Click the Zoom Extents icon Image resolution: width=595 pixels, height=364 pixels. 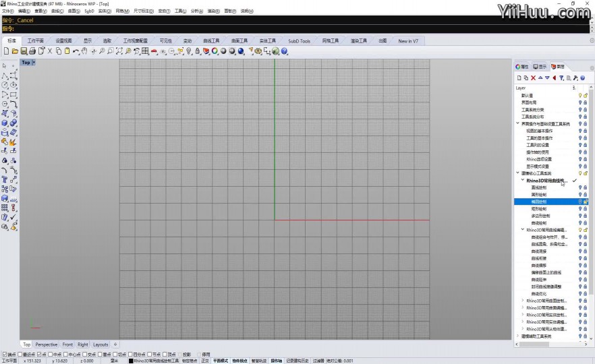click(x=119, y=51)
